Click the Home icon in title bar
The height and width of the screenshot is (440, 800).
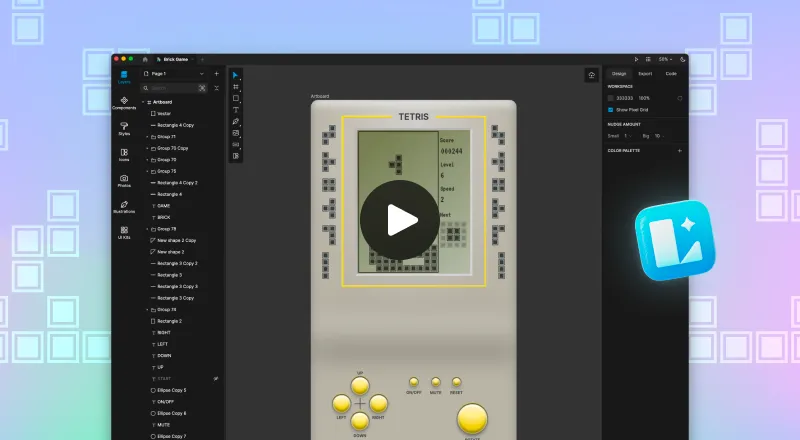145,59
